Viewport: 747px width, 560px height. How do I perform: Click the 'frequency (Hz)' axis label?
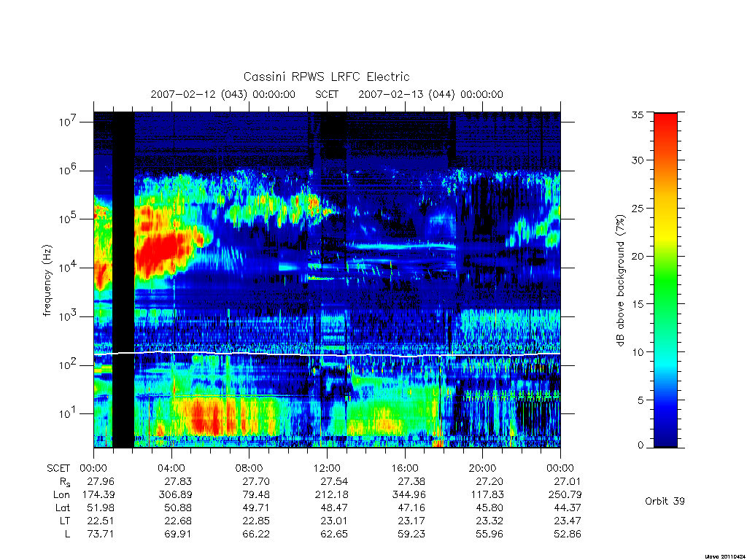(47, 281)
